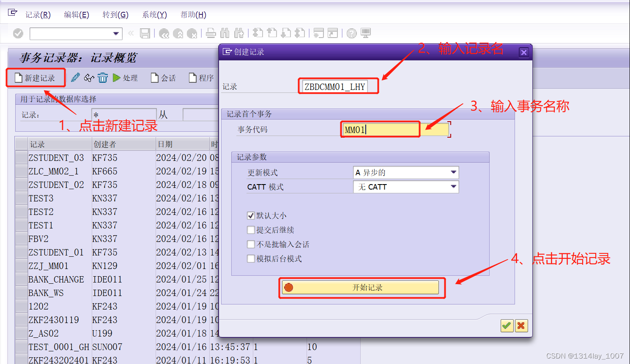
Task: Click the green Process play icon
Action: click(117, 78)
